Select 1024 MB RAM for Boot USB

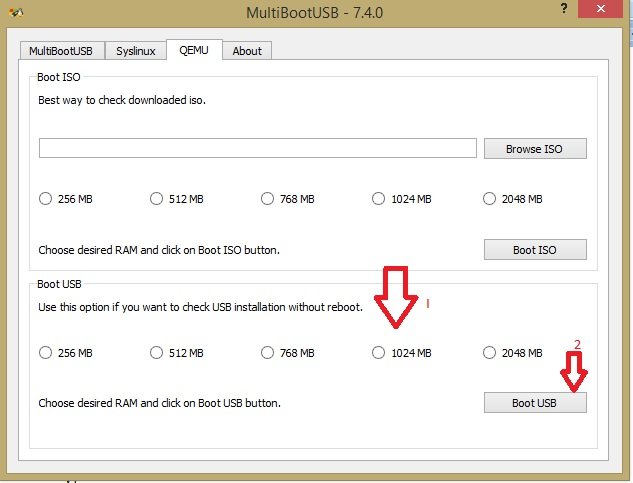coord(402,353)
